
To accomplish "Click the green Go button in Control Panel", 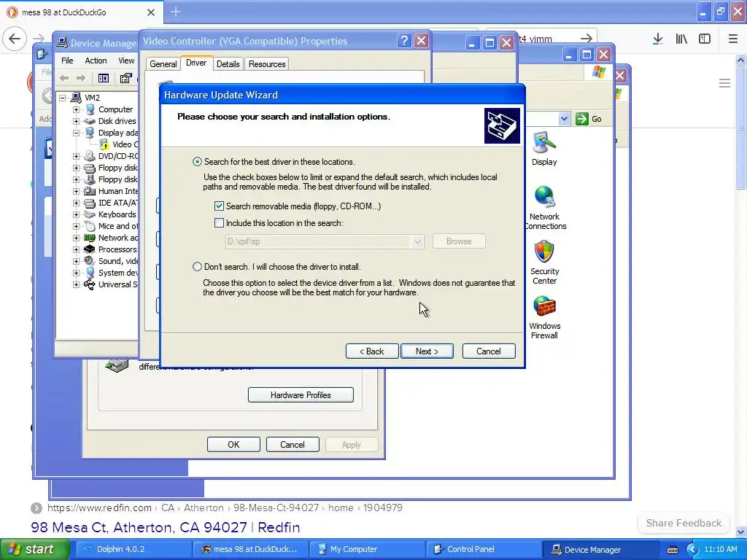I will pos(589,119).
